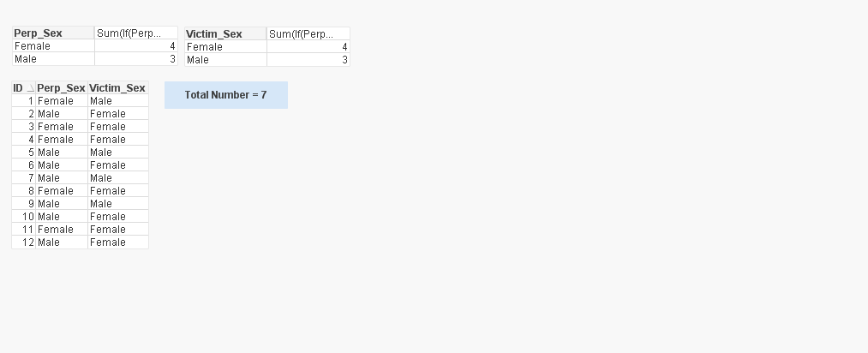The width and height of the screenshot is (868, 353).
Task: Click Perp_Sex value in row ID 3
Action: 56,127
